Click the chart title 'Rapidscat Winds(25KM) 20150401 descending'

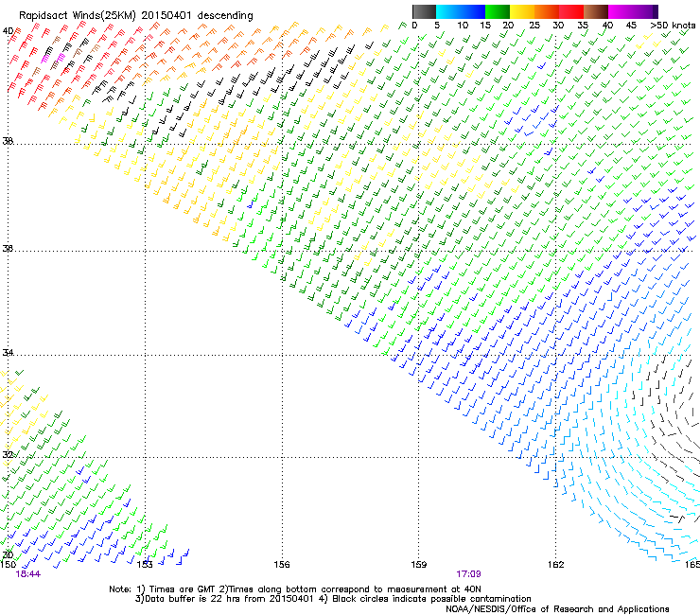click(135, 16)
